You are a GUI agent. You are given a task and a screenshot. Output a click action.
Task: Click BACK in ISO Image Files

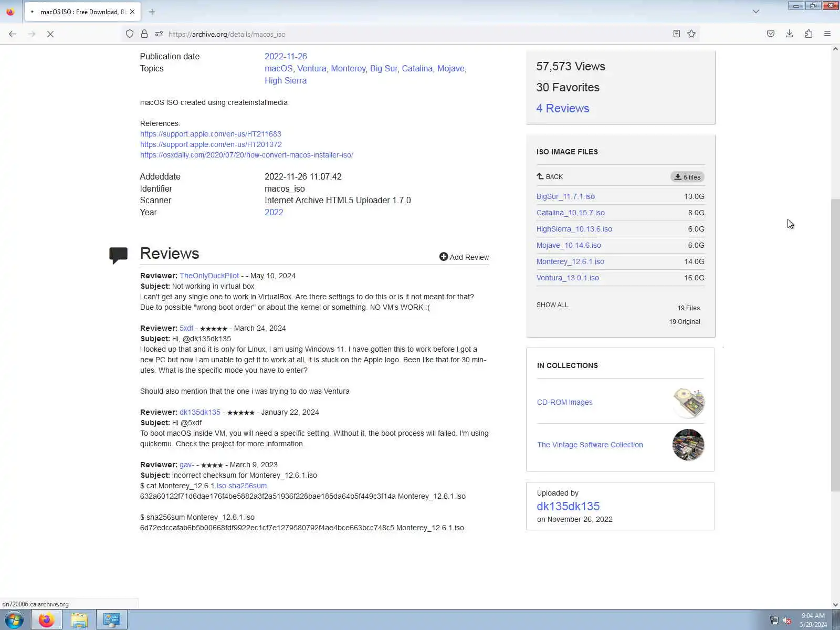pos(550,177)
